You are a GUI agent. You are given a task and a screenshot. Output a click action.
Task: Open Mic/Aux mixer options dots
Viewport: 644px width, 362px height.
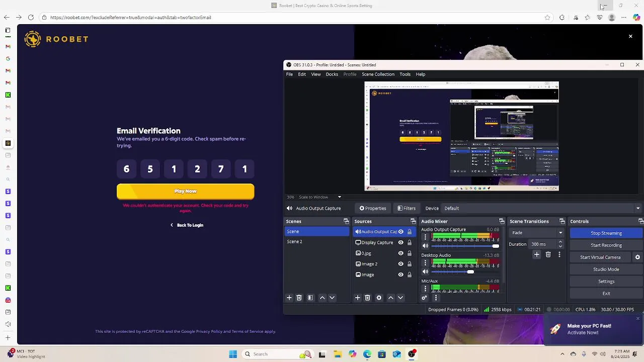tap(425, 289)
